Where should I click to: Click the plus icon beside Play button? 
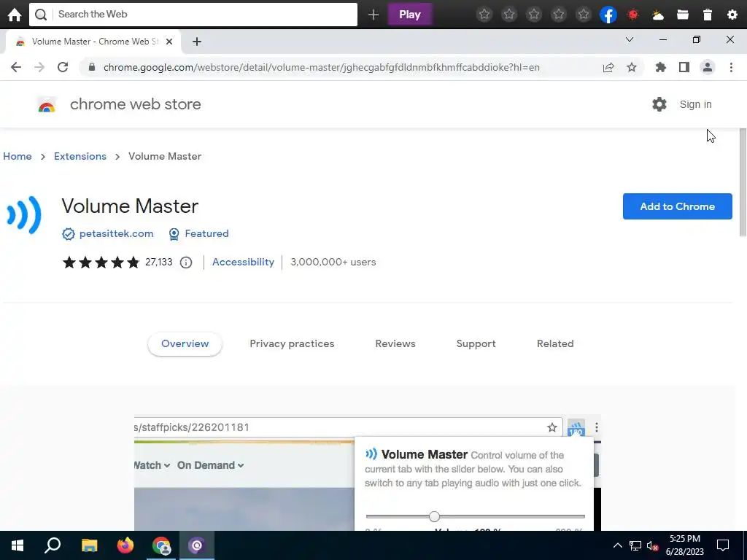[x=373, y=15]
